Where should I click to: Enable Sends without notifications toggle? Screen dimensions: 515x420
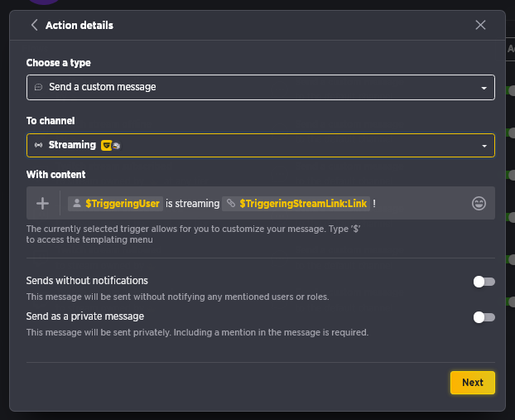(484, 282)
